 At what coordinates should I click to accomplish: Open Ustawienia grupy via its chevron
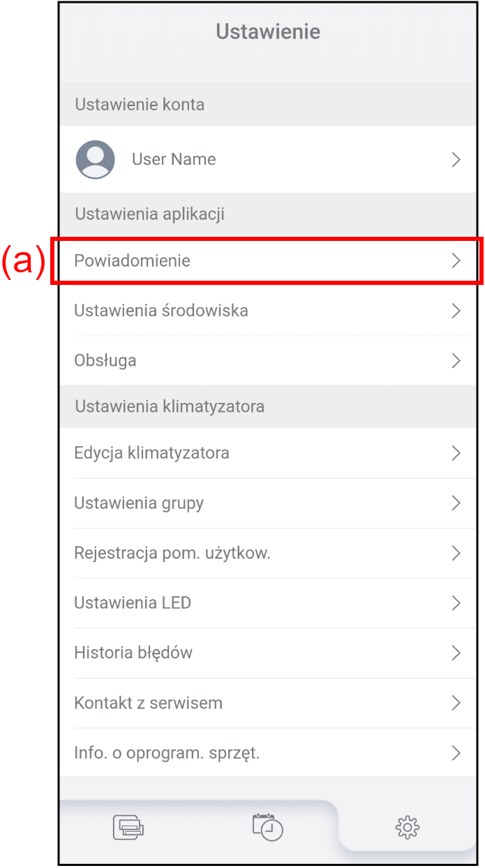(x=456, y=503)
